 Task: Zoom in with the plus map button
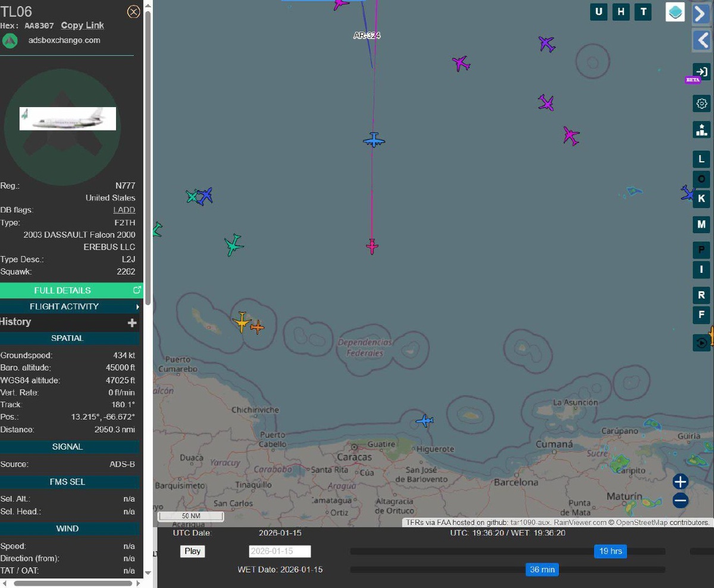(681, 482)
